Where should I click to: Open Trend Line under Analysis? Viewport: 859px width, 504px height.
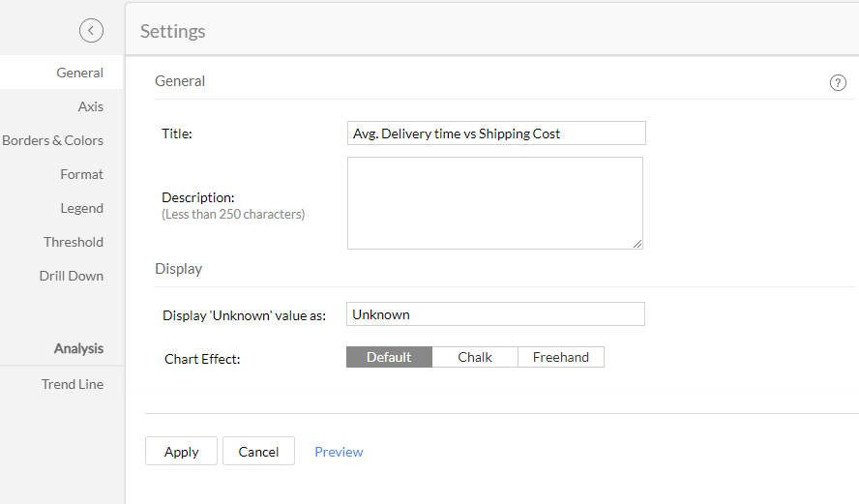pyautogui.click(x=73, y=384)
